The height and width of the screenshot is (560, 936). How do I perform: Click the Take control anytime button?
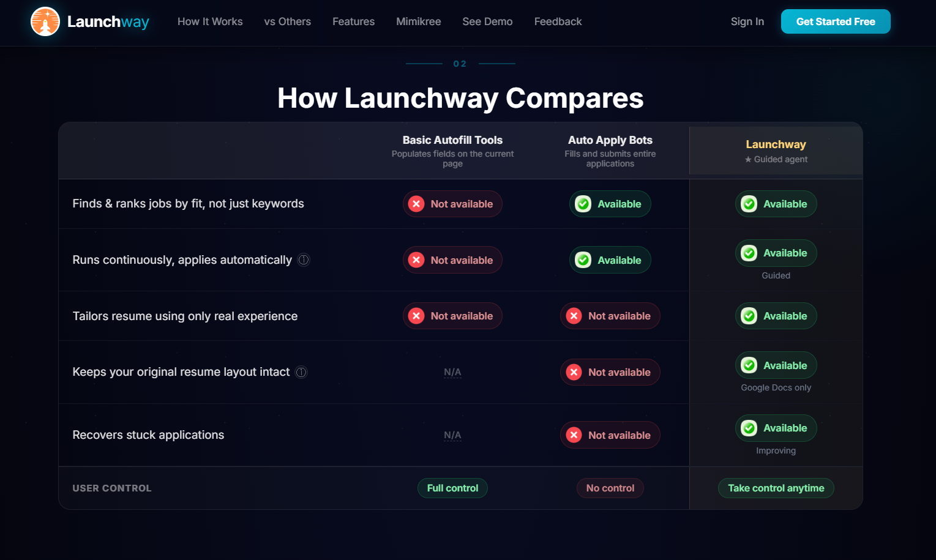click(x=776, y=488)
